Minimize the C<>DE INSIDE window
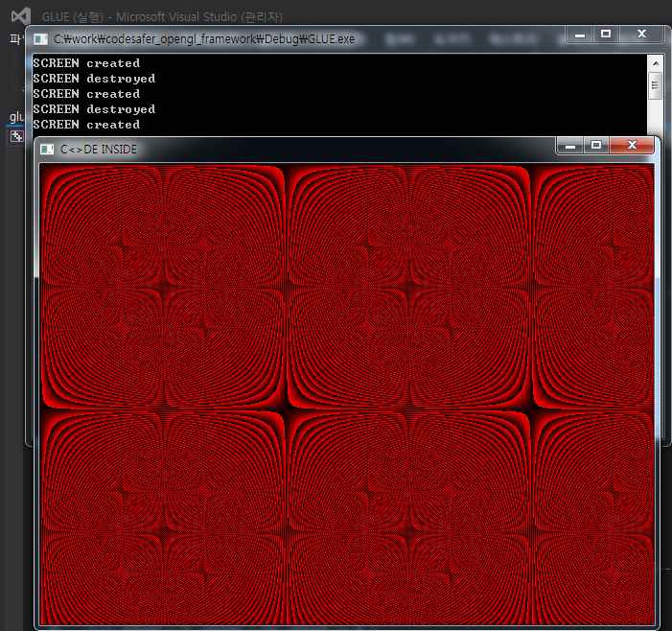 (569, 146)
